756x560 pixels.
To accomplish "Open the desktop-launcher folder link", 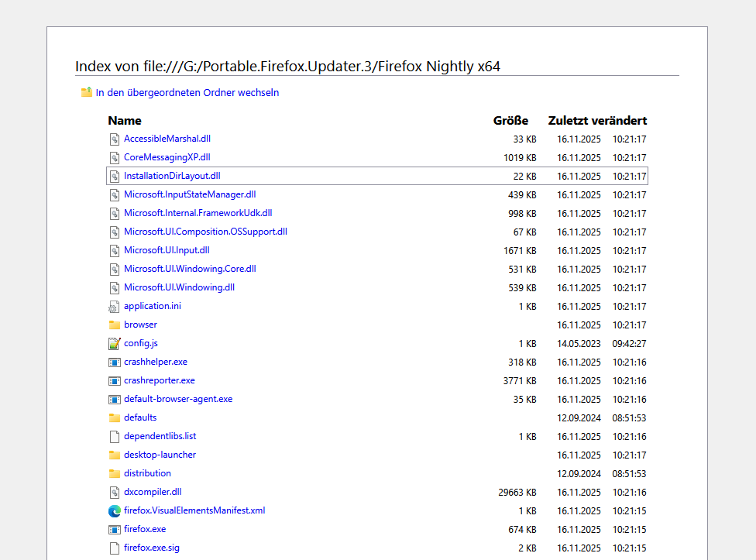I will [x=160, y=455].
